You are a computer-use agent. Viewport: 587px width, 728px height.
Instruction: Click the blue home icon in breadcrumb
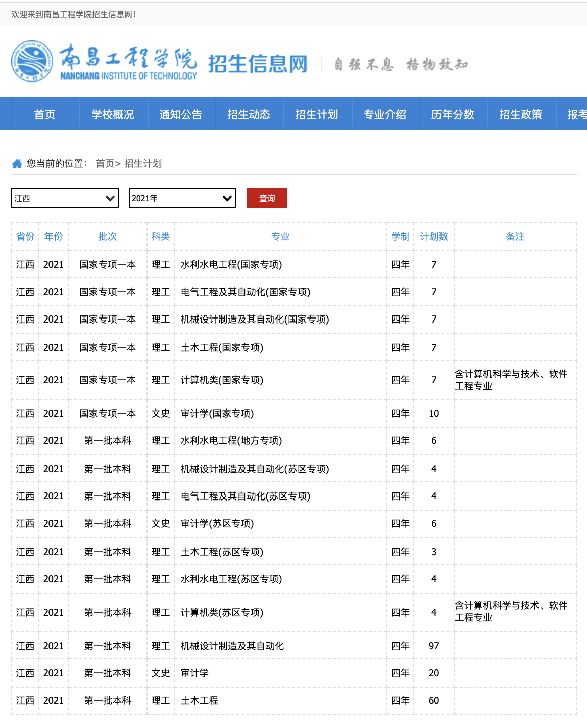pyautogui.click(x=17, y=163)
